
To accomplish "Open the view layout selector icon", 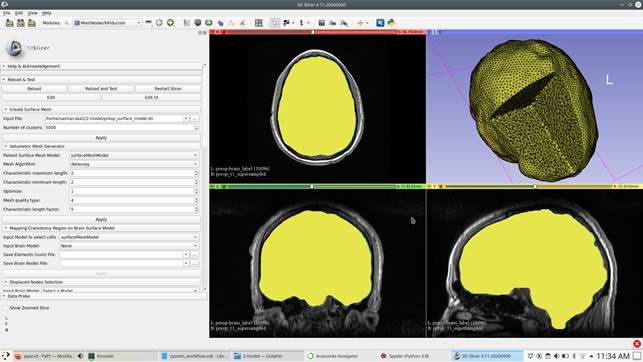I will coord(259,23).
